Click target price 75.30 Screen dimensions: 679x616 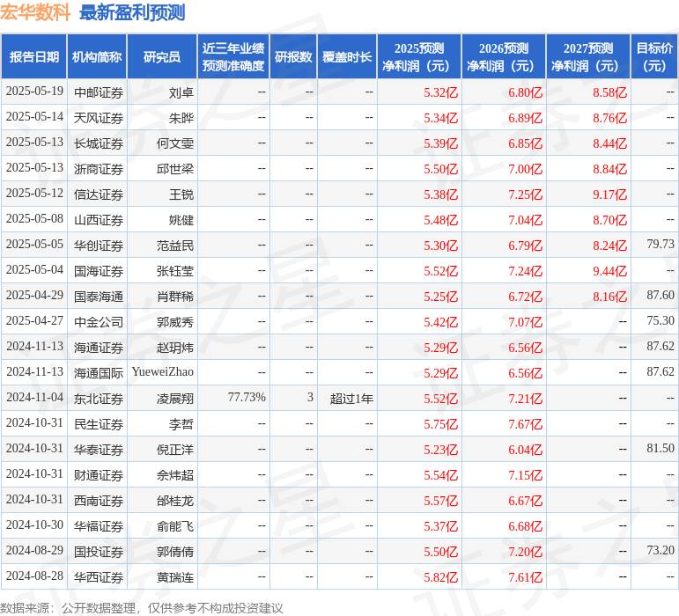pos(661,321)
